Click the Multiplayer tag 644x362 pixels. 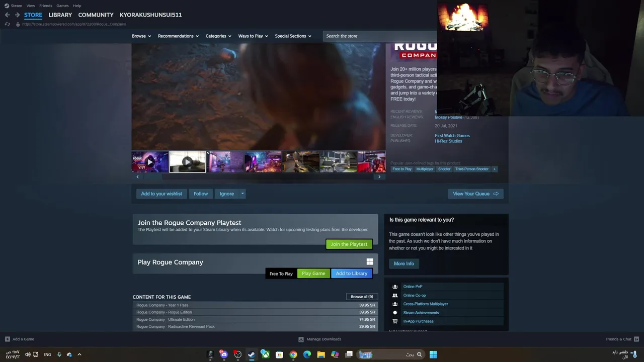(425, 169)
